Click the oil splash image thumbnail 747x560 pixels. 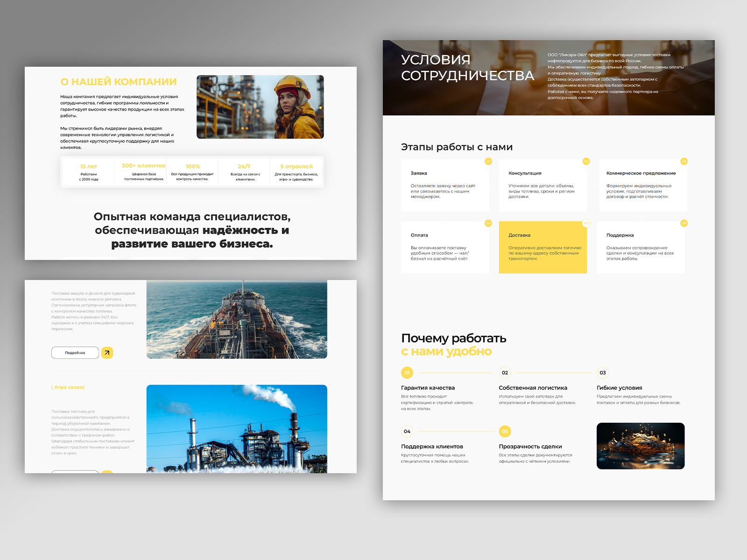click(x=641, y=446)
